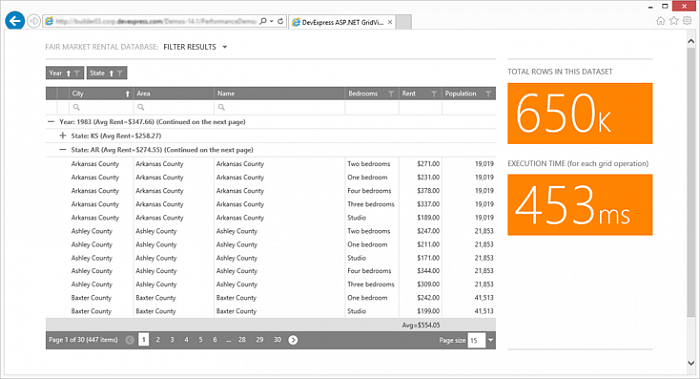The image size is (700, 379).
Task: Click the Year group header filter icon
Action: coord(77,73)
